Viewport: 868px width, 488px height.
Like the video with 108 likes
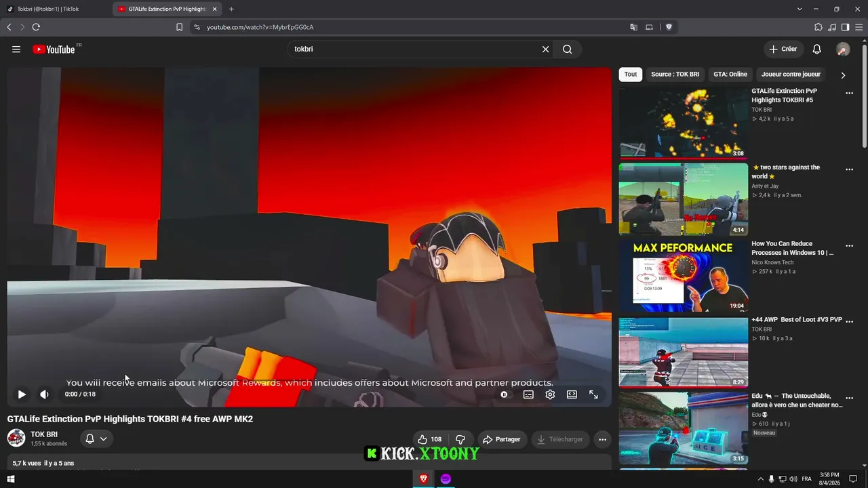click(x=429, y=439)
